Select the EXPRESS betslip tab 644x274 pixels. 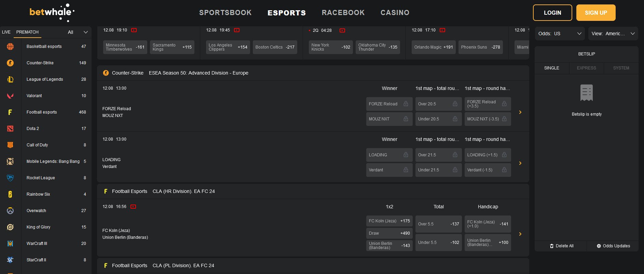click(587, 68)
